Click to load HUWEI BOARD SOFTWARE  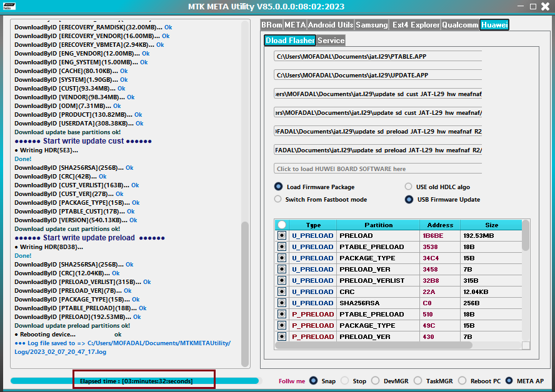pos(377,169)
